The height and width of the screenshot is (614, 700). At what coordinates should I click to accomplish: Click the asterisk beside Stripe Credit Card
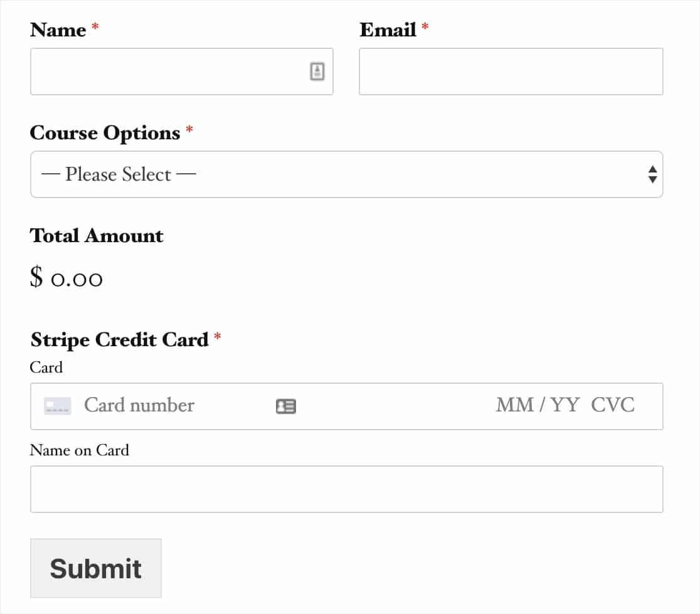[218, 337]
